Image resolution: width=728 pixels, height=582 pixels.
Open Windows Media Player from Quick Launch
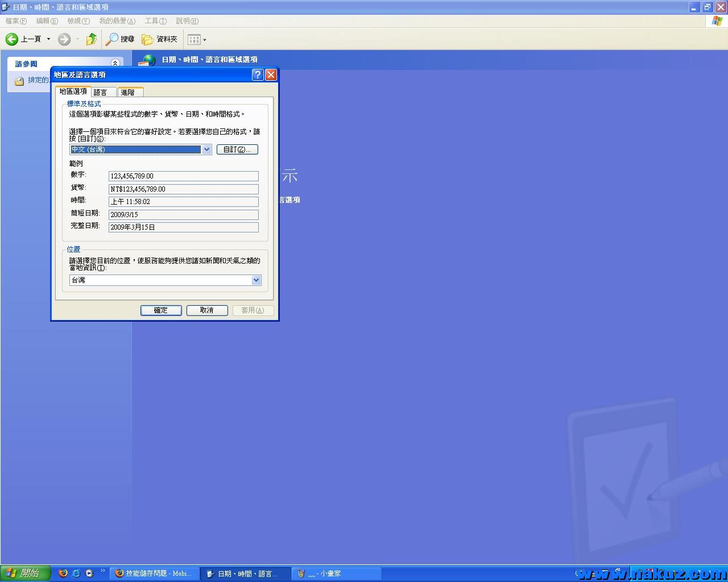coord(89,573)
